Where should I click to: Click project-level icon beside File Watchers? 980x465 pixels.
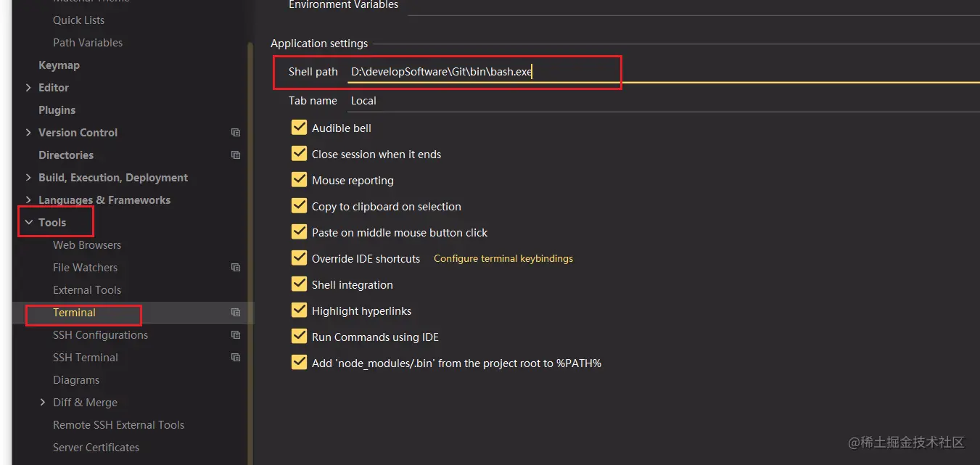click(x=236, y=268)
